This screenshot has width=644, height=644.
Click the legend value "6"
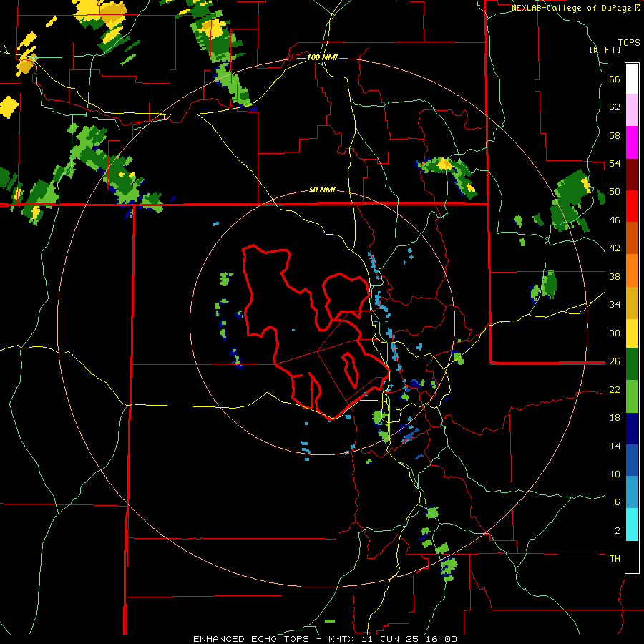click(x=618, y=502)
